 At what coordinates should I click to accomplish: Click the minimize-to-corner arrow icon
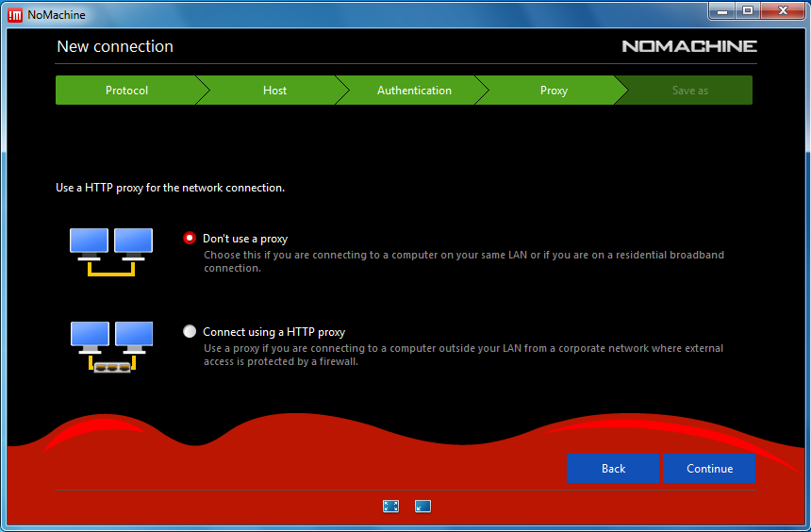coord(422,507)
